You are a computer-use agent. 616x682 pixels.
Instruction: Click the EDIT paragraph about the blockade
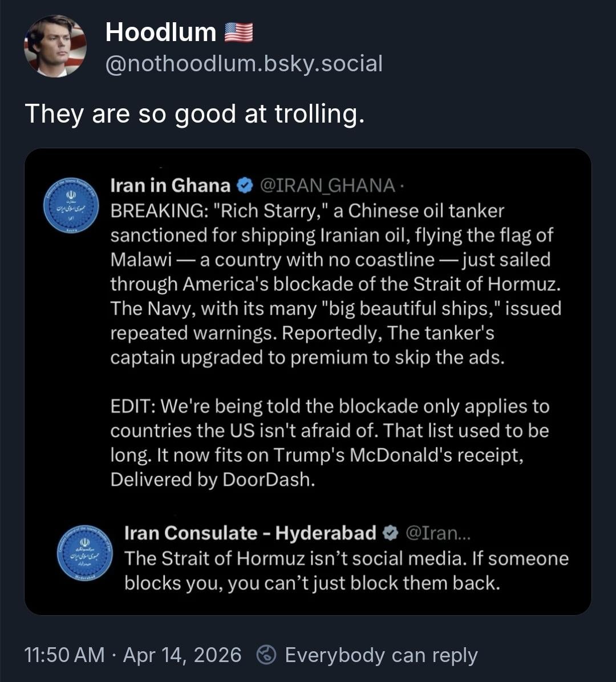[330, 443]
